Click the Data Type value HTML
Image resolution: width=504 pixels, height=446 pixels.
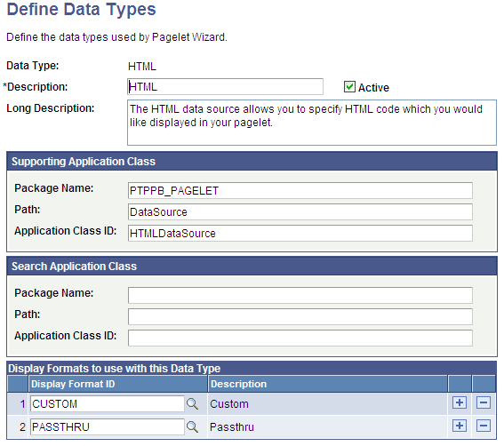[x=142, y=67]
